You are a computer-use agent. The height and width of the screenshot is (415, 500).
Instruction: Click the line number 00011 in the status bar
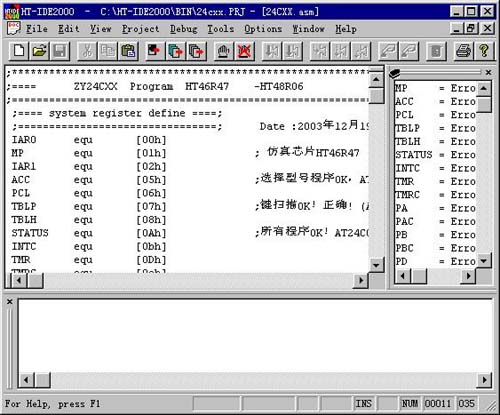(x=438, y=404)
